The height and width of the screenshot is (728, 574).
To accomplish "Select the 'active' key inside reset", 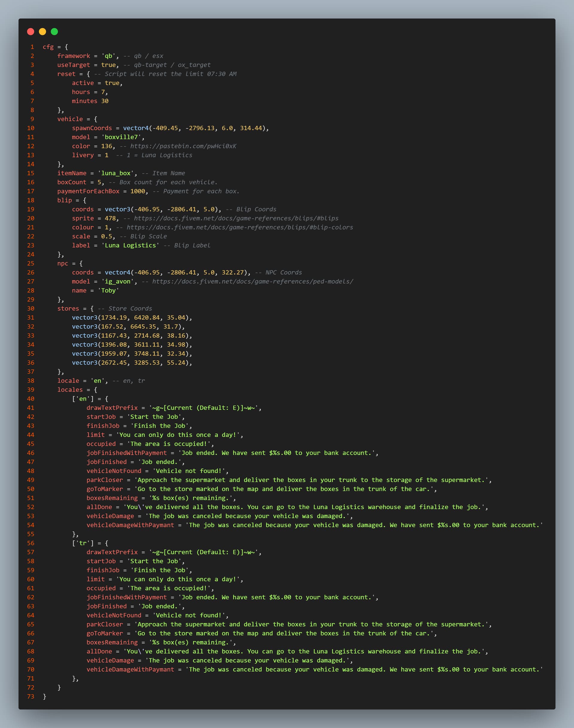I will [83, 83].
